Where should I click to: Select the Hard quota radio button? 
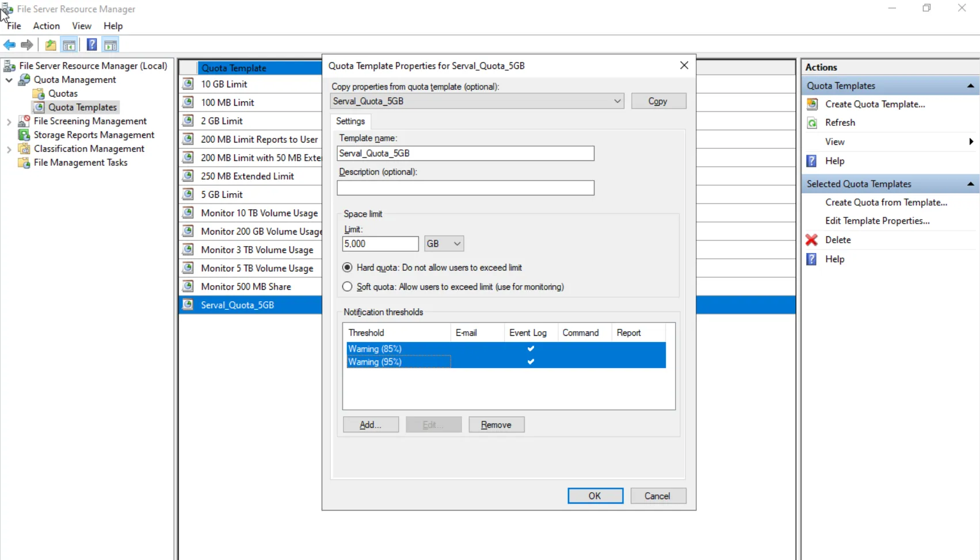tap(348, 267)
